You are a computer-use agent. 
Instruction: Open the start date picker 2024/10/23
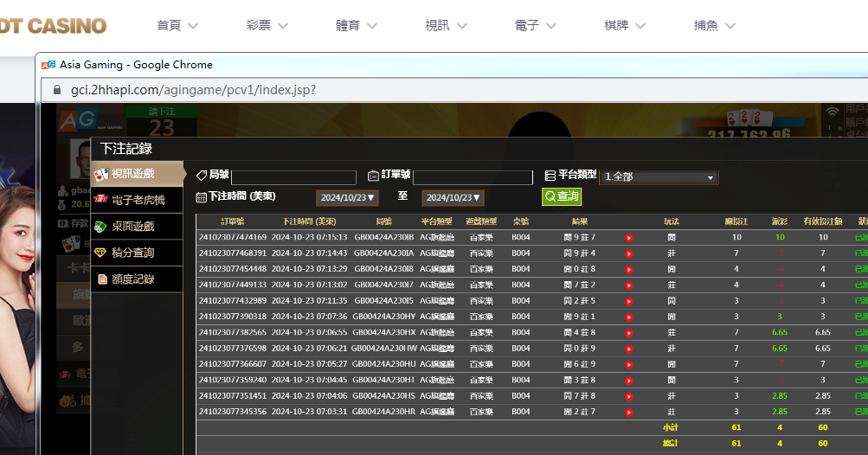coord(347,197)
